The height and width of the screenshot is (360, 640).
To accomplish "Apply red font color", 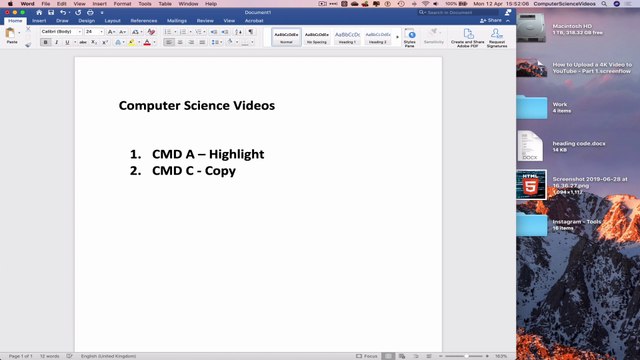I will click(x=147, y=42).
